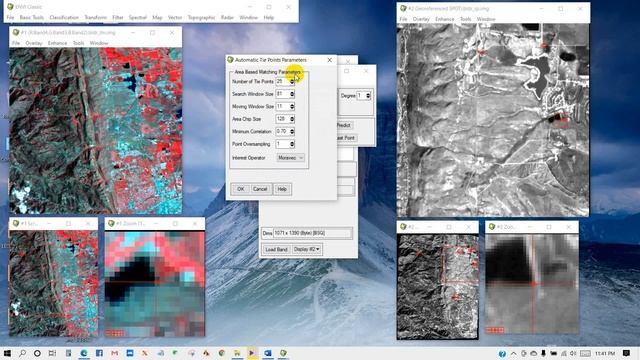The height and width of the screenshot is (360, 640).
Task: Adjust Search Window Size spinner
Action: (292, 94)
